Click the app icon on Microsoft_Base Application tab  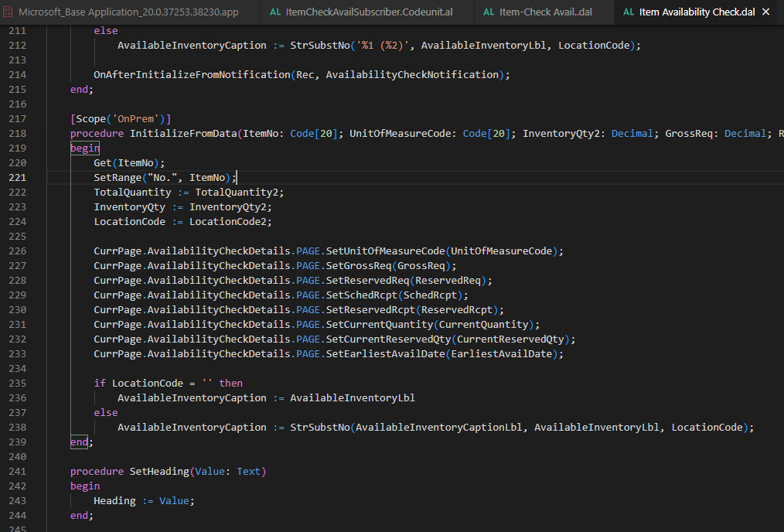pos(10,12)
